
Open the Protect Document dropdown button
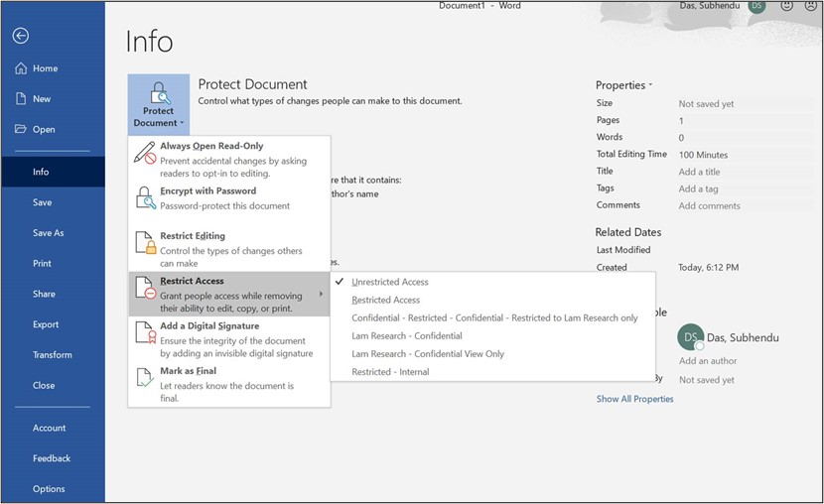click(x=159, y=105)
